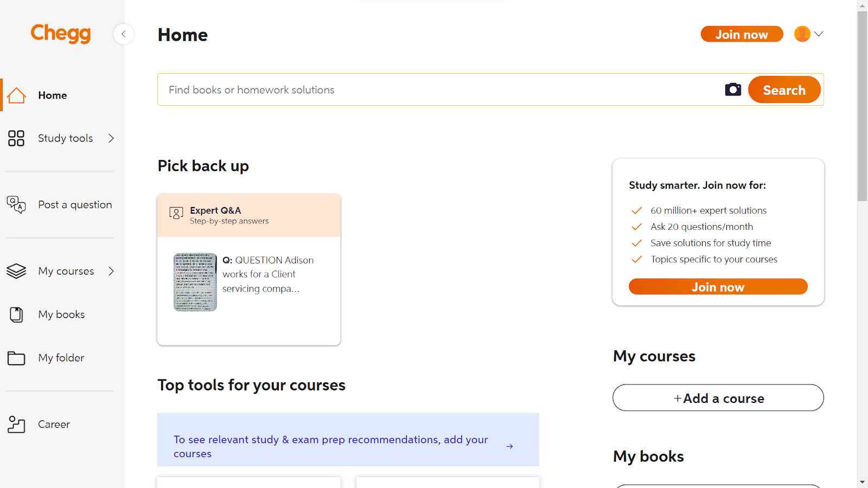
Task: Click the Home page title
Action: pos(183,35)
